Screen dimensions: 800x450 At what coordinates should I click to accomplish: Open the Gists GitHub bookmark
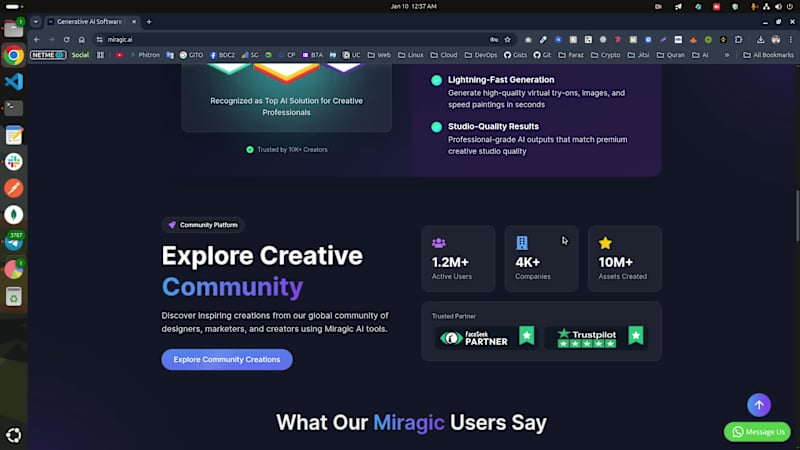[515, 55]
